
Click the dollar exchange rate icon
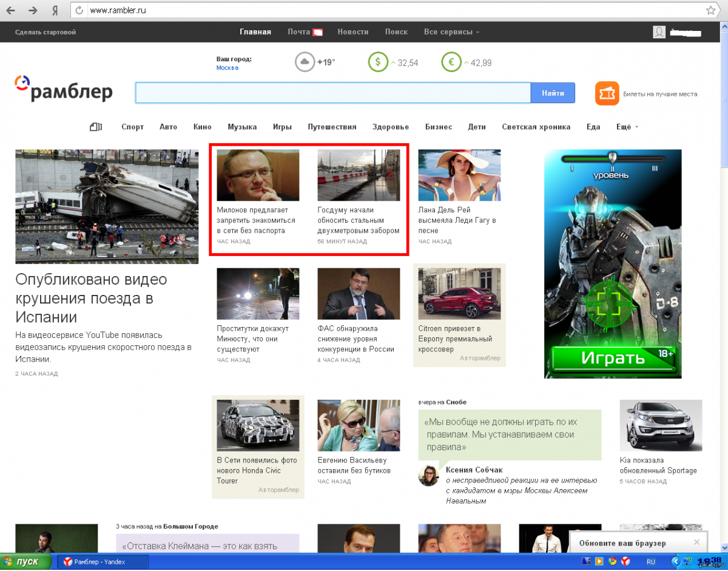tap(378, 63)
